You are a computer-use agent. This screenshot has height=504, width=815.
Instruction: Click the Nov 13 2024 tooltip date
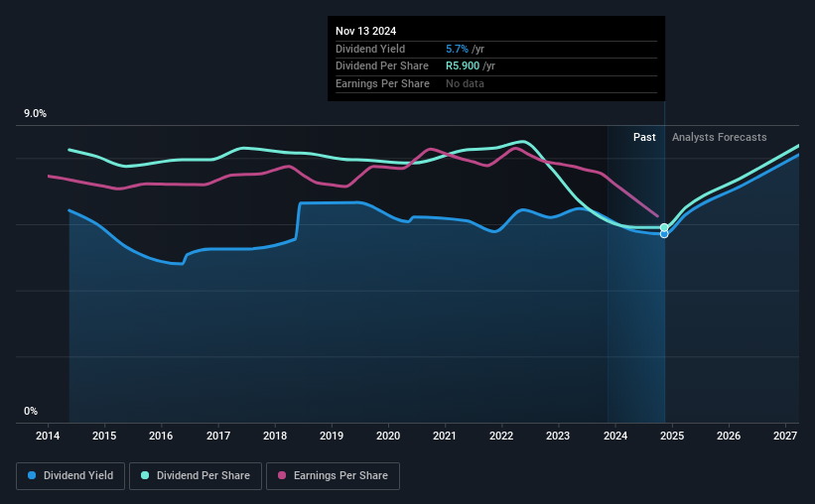point(365,31)
